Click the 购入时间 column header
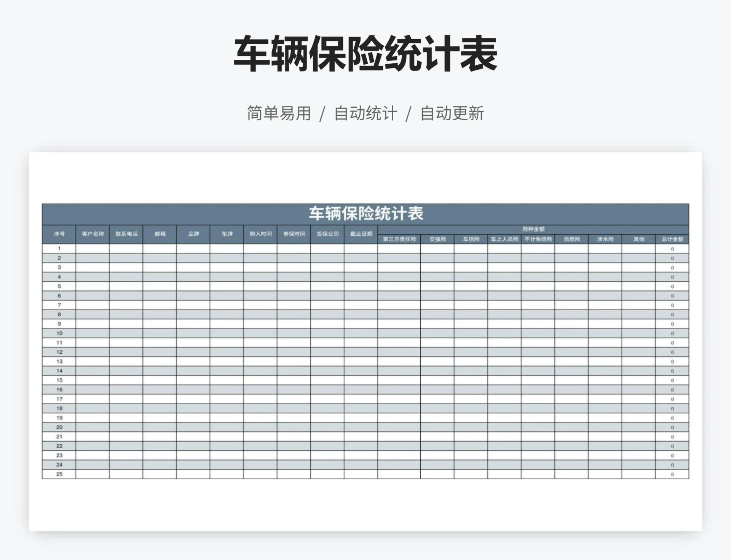The image size is (731, 560). pyautogui.click(x=260, y=235)
